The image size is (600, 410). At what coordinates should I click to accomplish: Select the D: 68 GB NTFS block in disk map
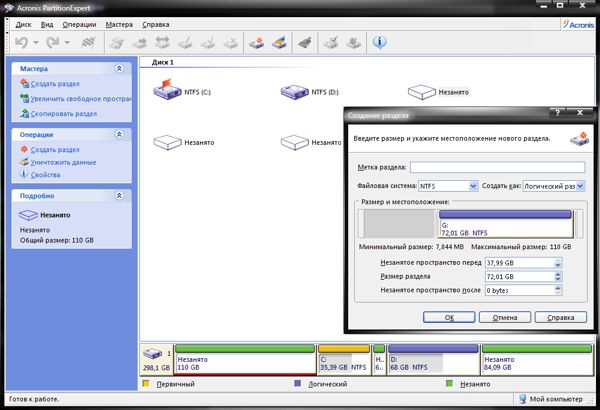433,359
